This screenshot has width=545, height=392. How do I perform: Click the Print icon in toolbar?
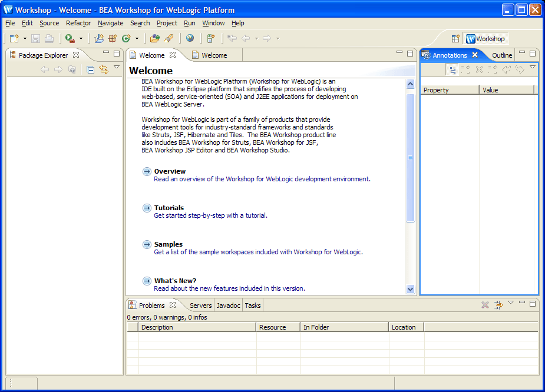(49, 38)
